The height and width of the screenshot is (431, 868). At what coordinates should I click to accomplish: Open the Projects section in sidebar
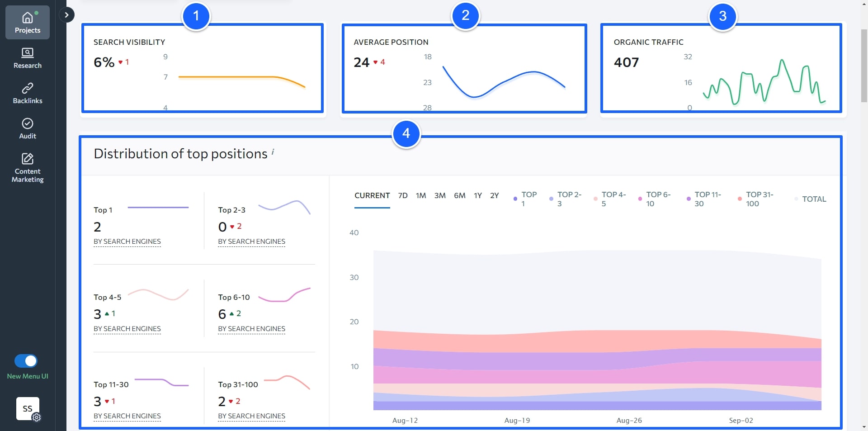pyautogui.click(x=28, y=23)
